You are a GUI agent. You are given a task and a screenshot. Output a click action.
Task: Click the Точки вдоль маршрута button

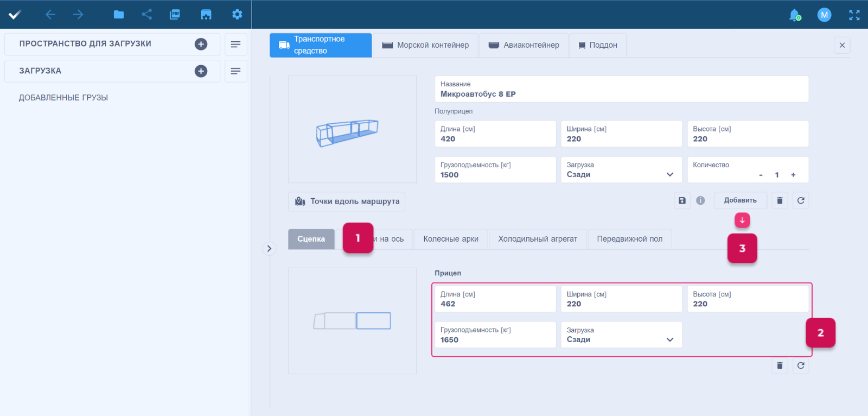pyautogui.click(x=347, y=201)
